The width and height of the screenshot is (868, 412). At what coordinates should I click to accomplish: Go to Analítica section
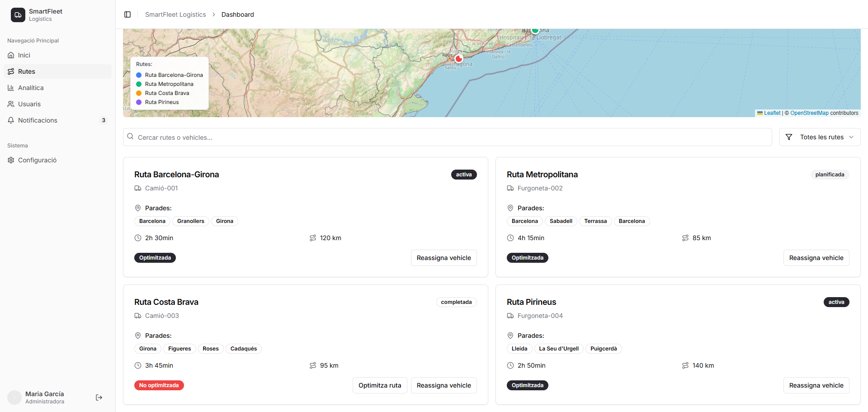pos(57,88)
